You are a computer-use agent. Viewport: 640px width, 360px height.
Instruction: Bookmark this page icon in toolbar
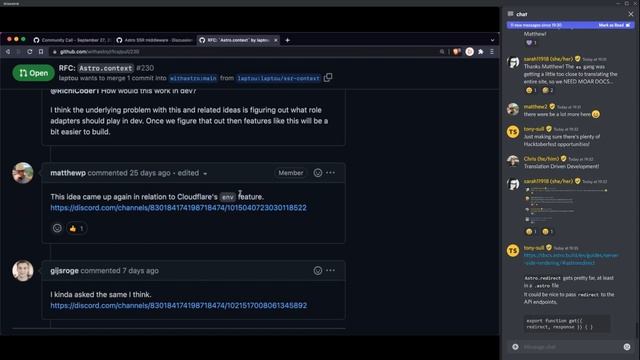(41, 52)
